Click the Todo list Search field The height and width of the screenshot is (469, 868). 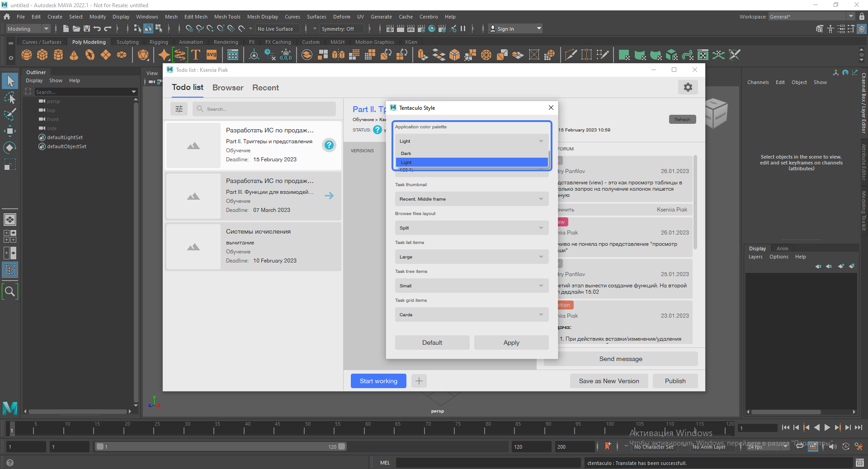click(264, 109)
